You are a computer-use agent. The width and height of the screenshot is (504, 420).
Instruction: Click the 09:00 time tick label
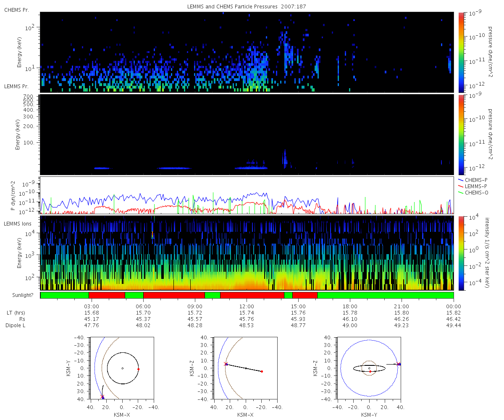tap(195, 307)
